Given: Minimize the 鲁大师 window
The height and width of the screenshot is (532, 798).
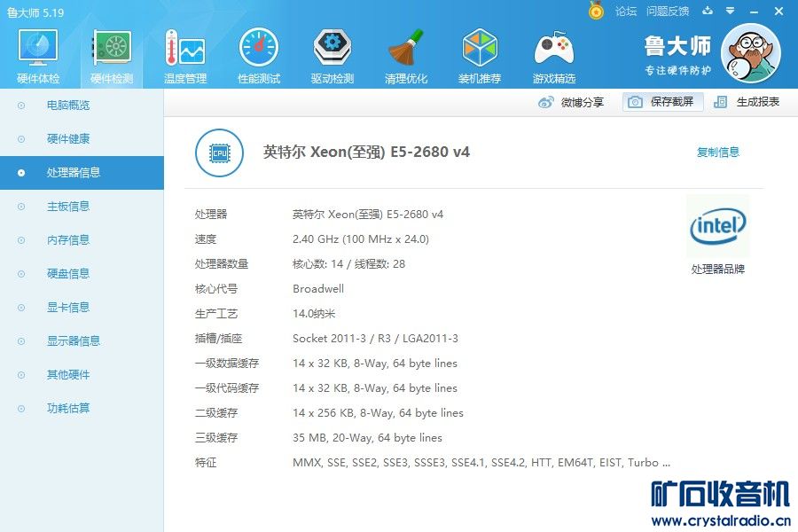Looking at the screenshot, I should [755, 12].
